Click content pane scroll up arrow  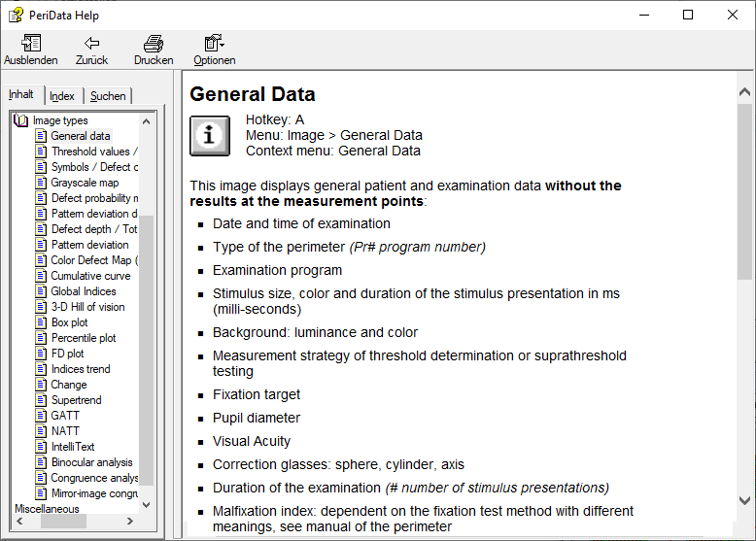pyautogui.click(x=744, y=92)
